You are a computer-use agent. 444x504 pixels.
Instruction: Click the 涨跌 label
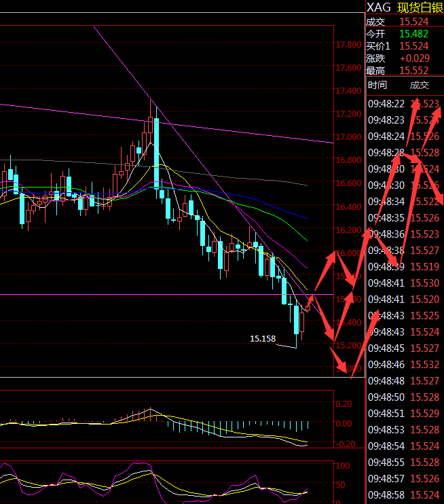click(375, 58)
